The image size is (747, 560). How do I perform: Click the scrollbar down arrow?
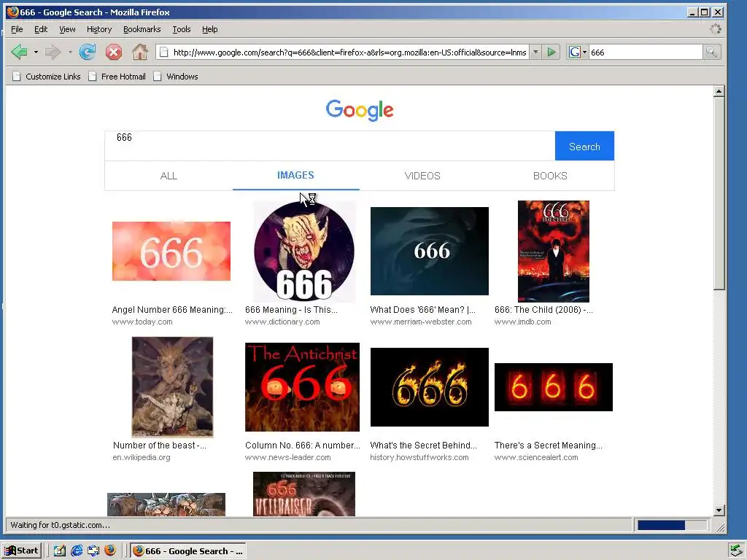pos(719,510)
